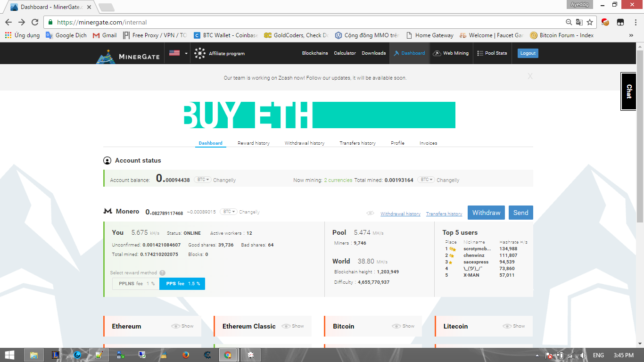Open the Chrome three-dot menu
The height and width of the screenshot is (362, 644).
[635, 22]
